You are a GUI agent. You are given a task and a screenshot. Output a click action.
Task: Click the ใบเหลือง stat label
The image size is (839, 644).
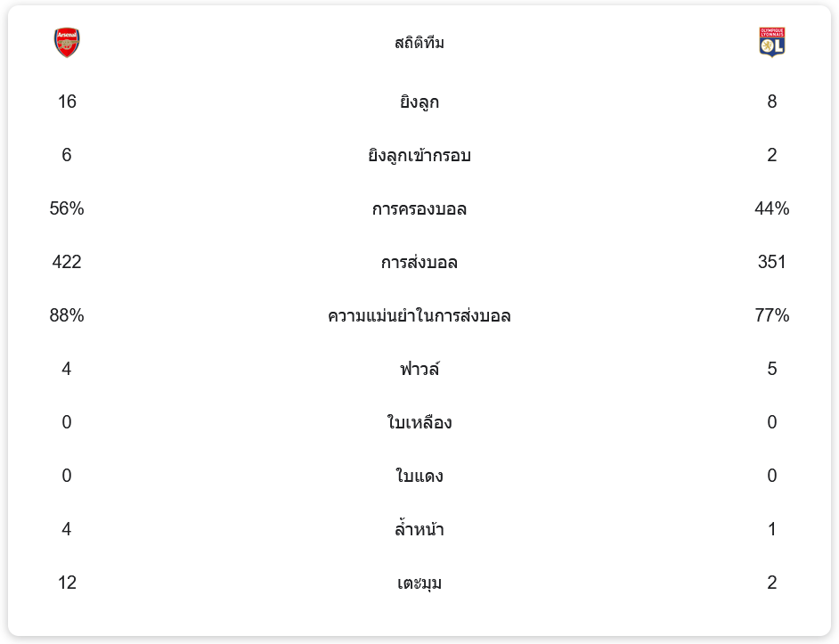click(x=419, y=423)
